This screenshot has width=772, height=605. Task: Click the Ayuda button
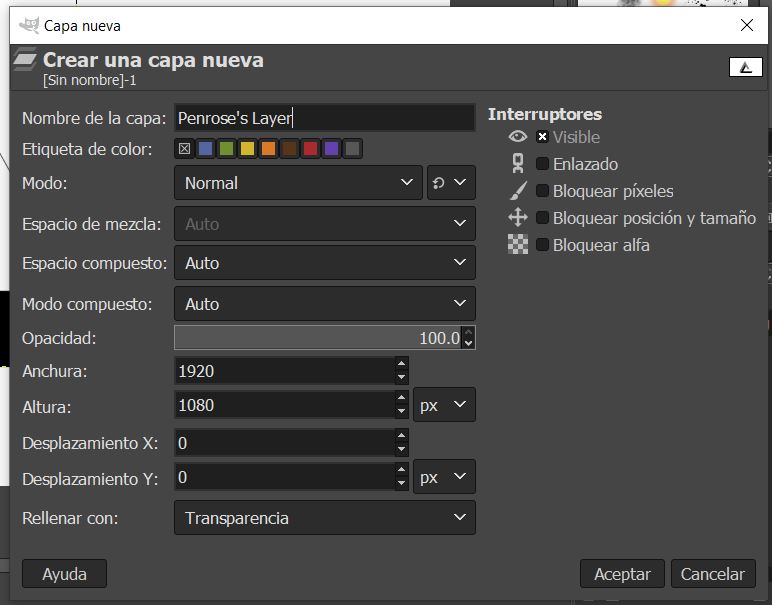64,573
